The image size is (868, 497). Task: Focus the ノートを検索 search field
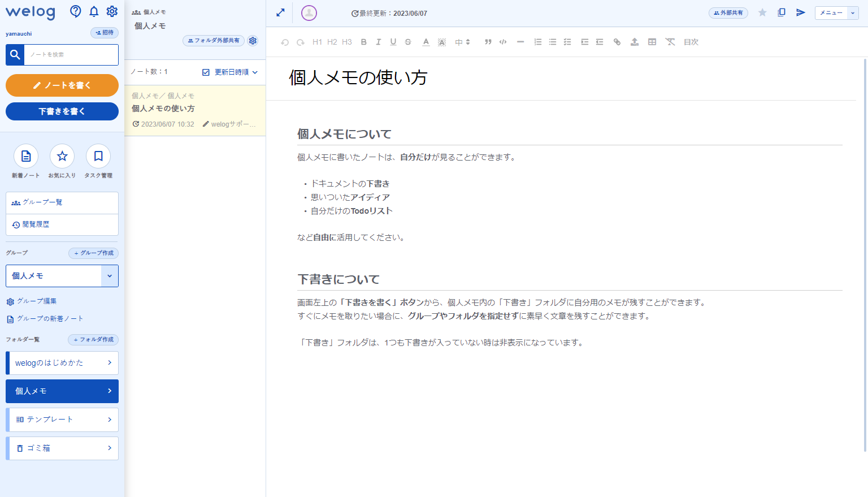click(71, 55)
